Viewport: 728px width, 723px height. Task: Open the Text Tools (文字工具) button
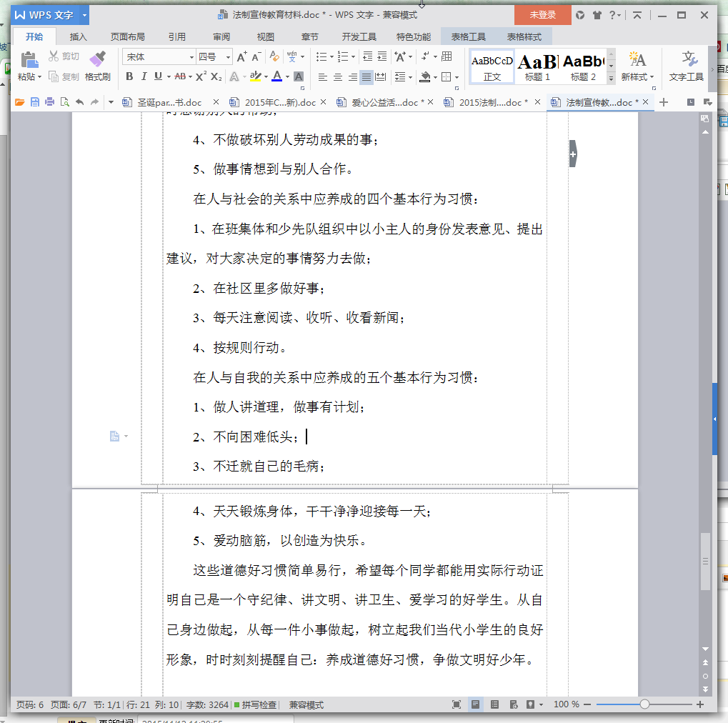click(687, 66)
